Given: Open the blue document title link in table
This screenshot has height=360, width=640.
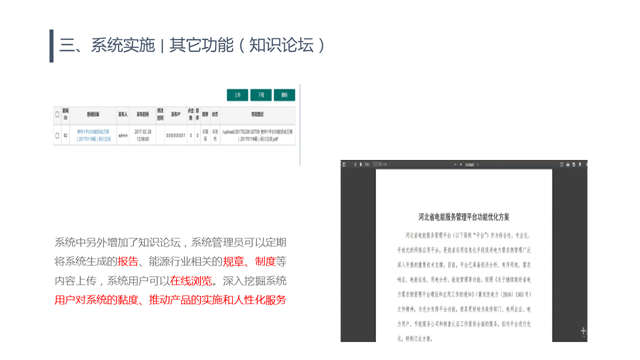Looking at the screenshot, I should tap(93, 135).
